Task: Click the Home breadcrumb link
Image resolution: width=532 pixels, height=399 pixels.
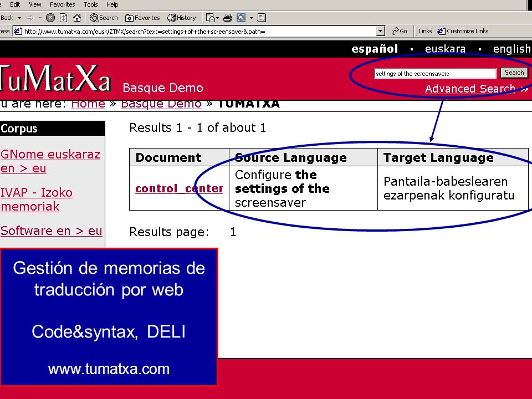Action: tap(88, 104)
